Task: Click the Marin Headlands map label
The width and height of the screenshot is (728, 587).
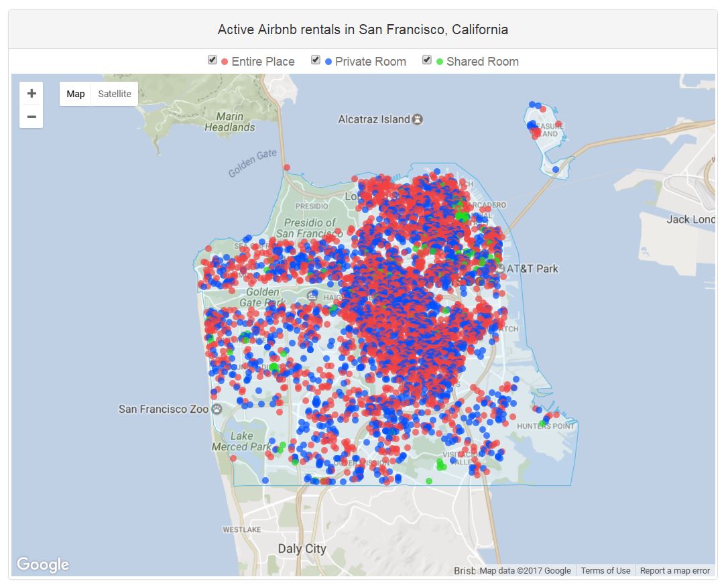Action: click(230, 122)
